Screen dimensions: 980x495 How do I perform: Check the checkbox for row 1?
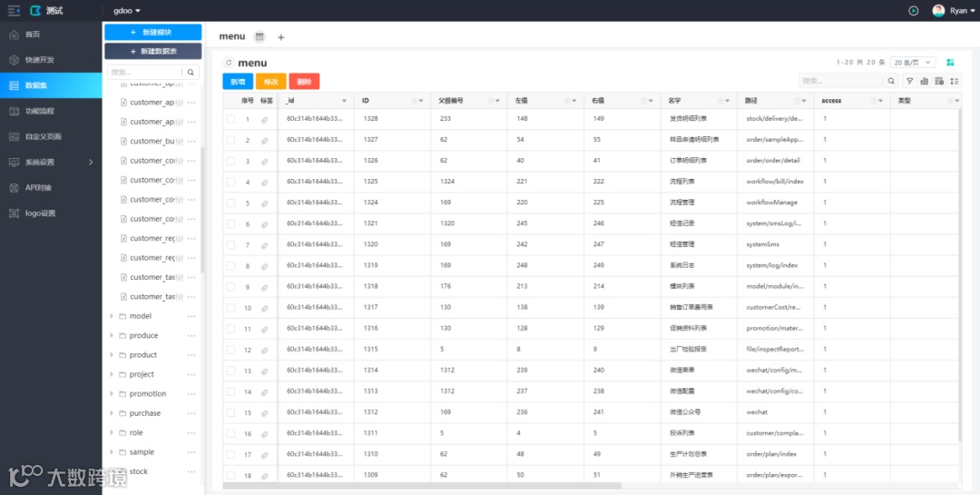click(x=230, y=119)
